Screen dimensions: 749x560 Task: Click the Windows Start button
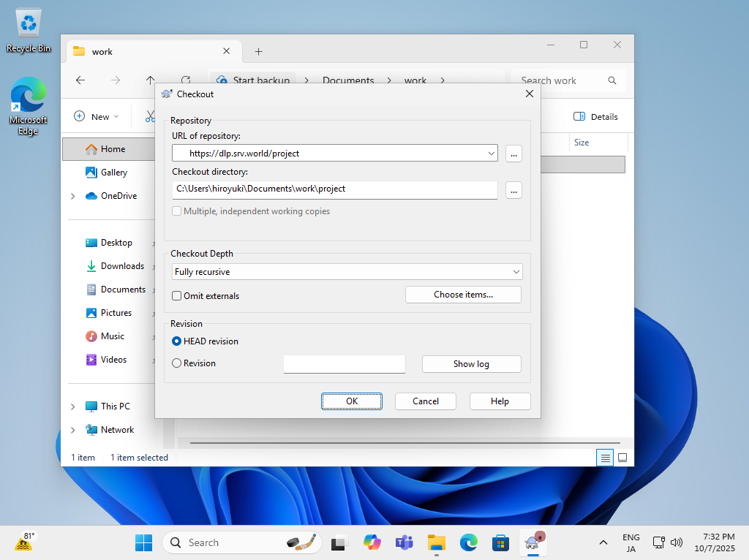(143, 542)
